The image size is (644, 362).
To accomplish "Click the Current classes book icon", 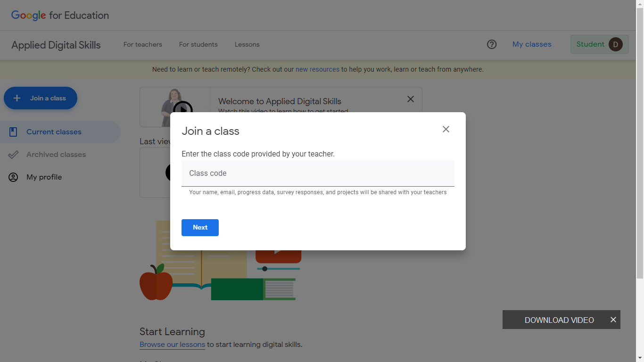I will coord(13,132).
